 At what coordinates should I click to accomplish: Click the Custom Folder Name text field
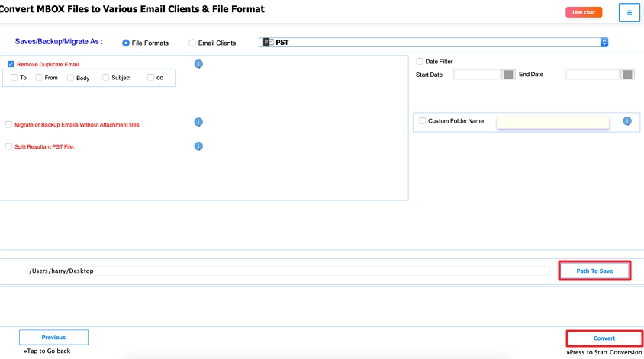[552, 122]
